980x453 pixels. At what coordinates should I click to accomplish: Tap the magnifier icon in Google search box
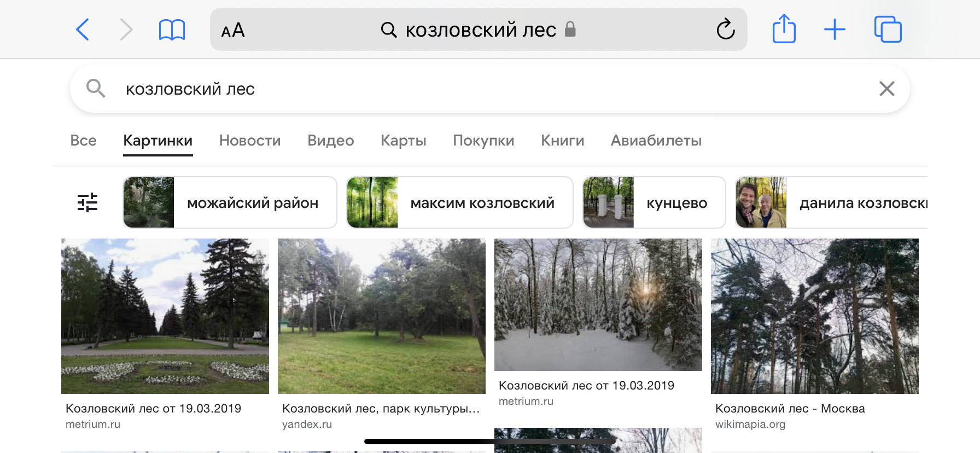point(96,88)
